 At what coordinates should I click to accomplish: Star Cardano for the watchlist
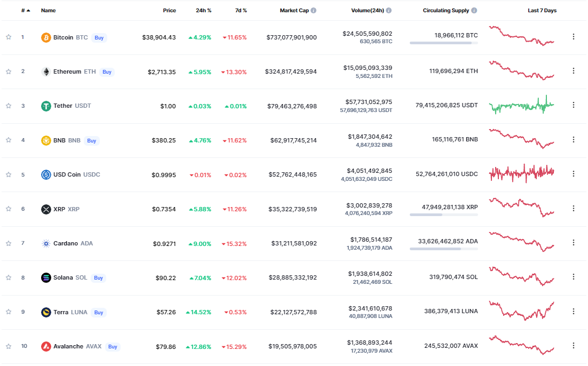9,243
